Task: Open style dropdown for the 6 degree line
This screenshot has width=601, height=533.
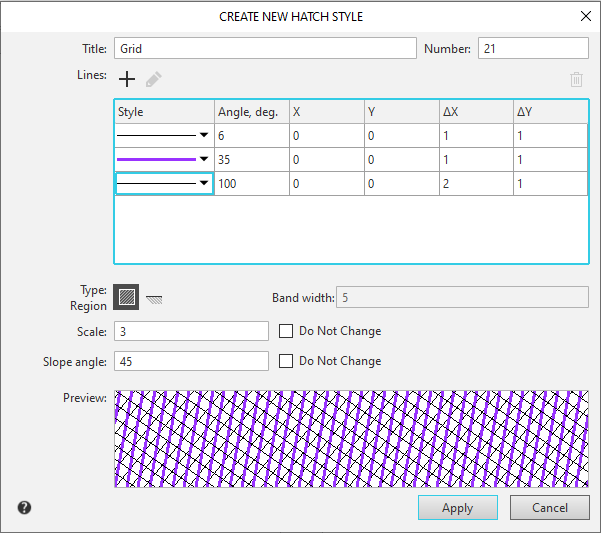Action: [204, 135]
